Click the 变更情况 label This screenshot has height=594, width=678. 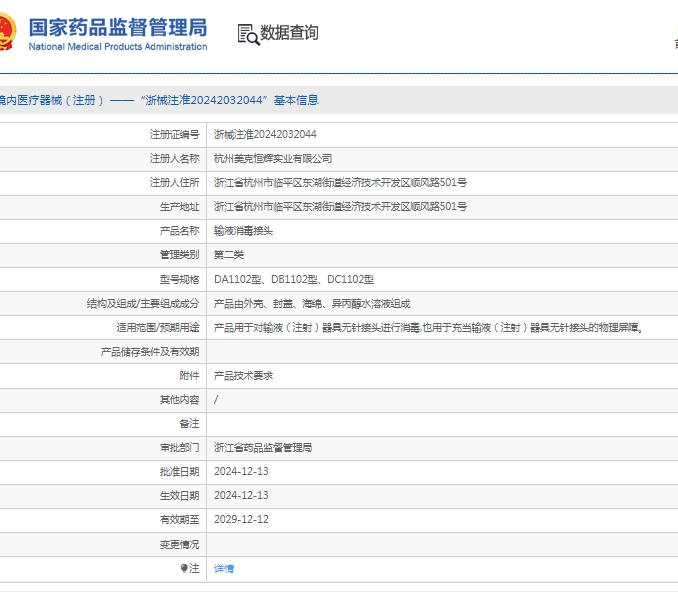(179, 544)
